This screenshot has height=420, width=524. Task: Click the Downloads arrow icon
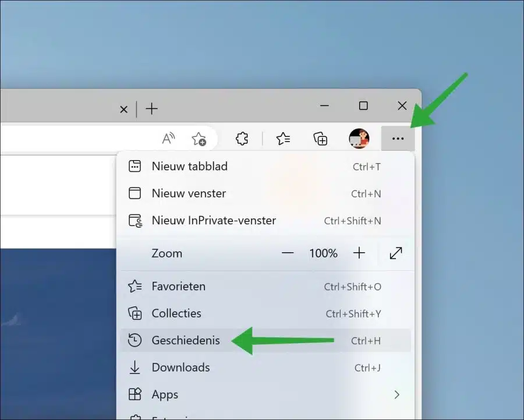click(x=134, y=367)
